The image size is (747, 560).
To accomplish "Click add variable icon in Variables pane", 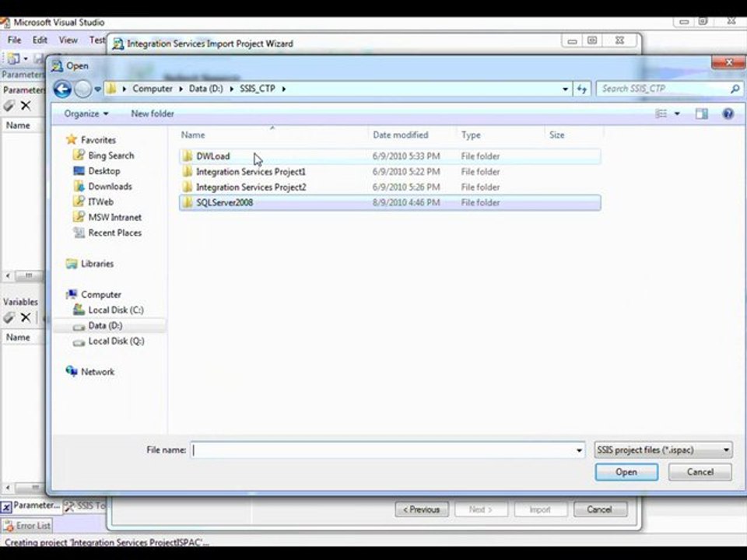I will click(x=9, y=317).
